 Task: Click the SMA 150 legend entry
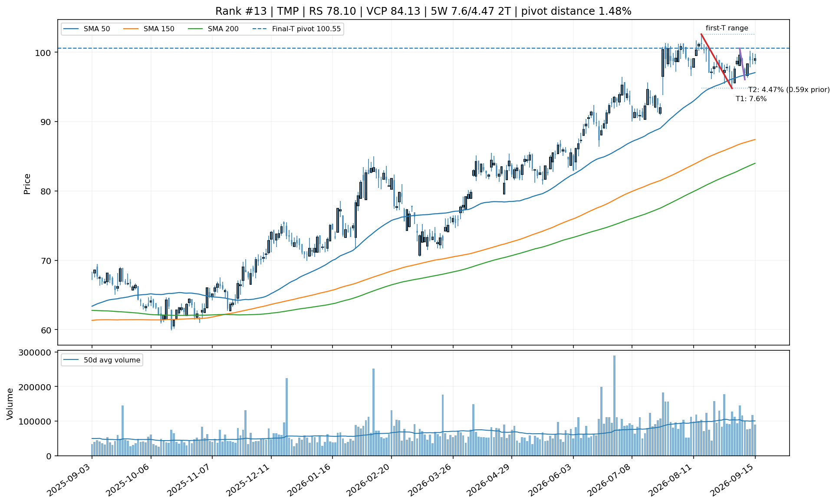[x=149, y=29]
